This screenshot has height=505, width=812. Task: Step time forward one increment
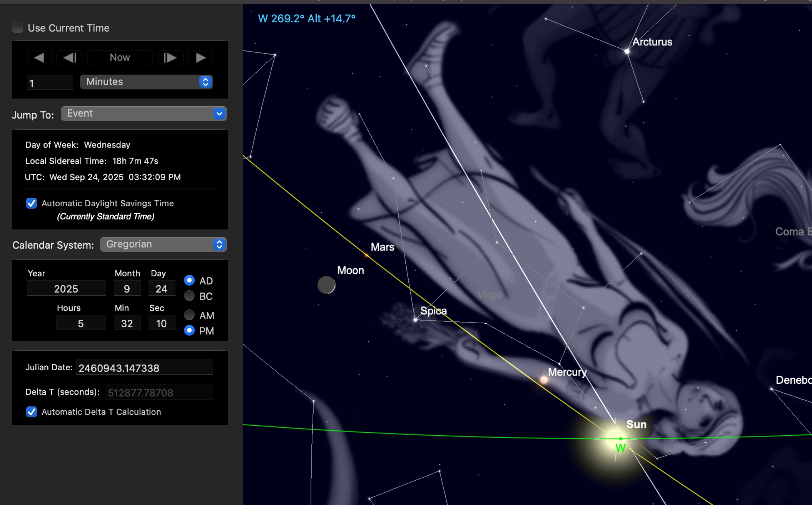(x=170, y=58)
